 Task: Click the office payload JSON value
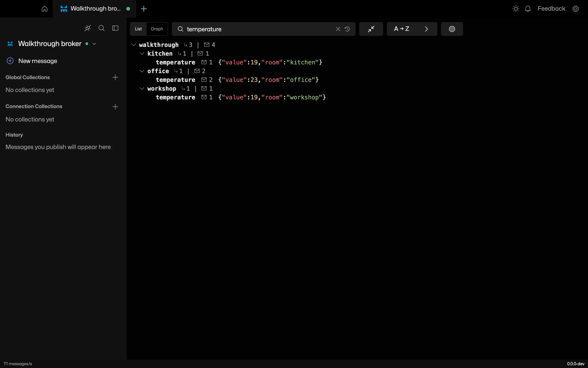(269, 80)
